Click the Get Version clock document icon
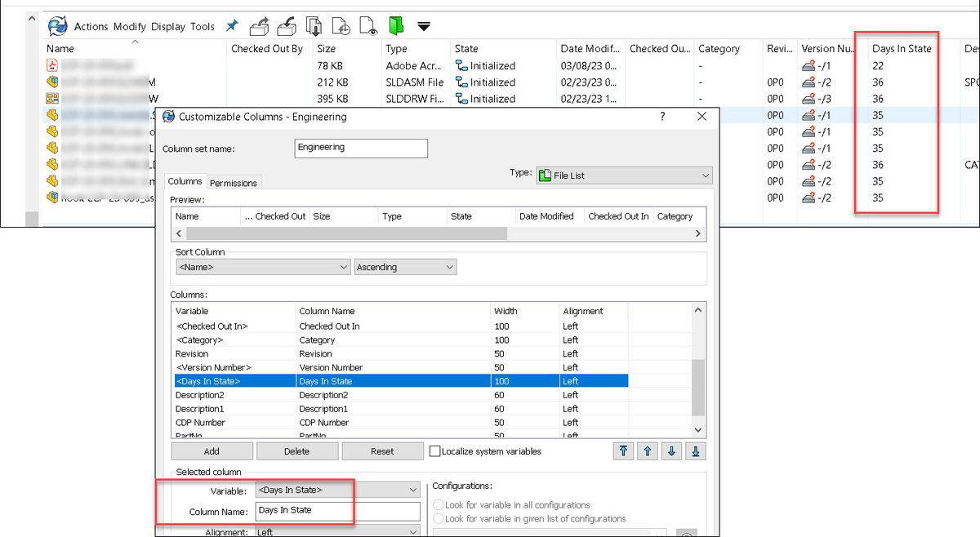The image size is (980, 537). 341,26
